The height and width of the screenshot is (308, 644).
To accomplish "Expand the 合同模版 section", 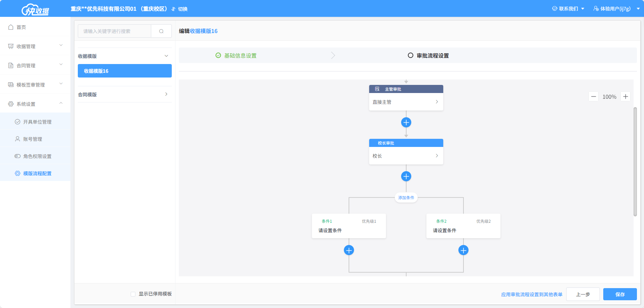I will tap(166, 94).
